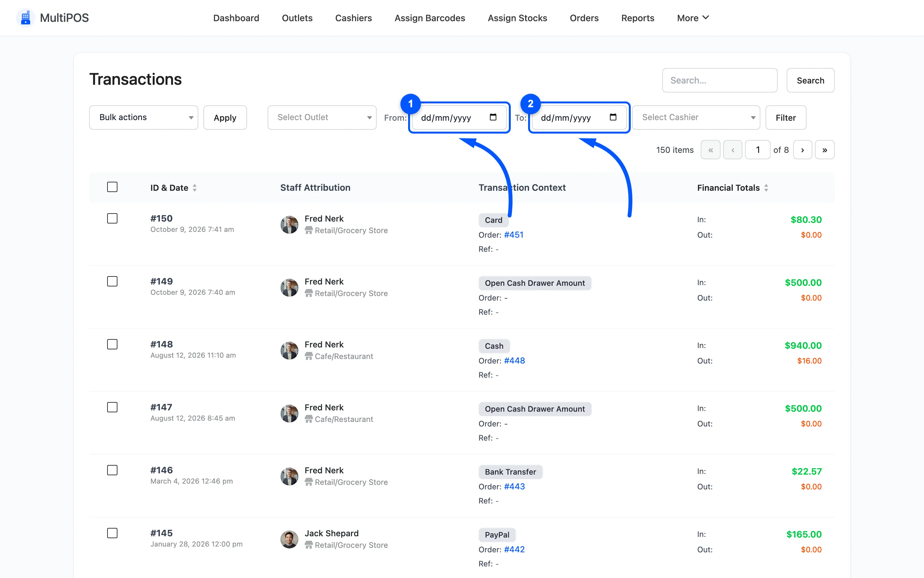Check the box for transaction #148
The width and height of the screenshot is (924, 578).
coord(112,344)
